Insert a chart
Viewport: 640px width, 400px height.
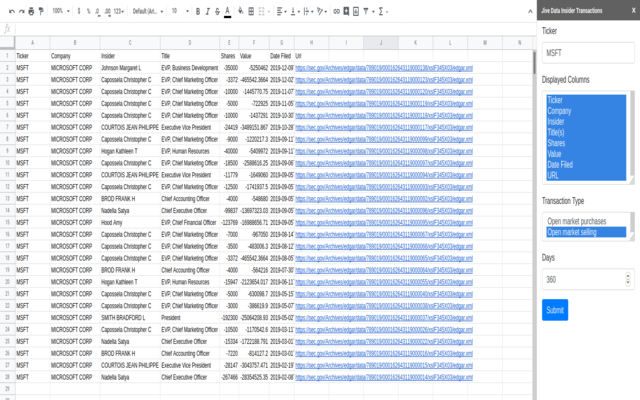click(356, 11)
